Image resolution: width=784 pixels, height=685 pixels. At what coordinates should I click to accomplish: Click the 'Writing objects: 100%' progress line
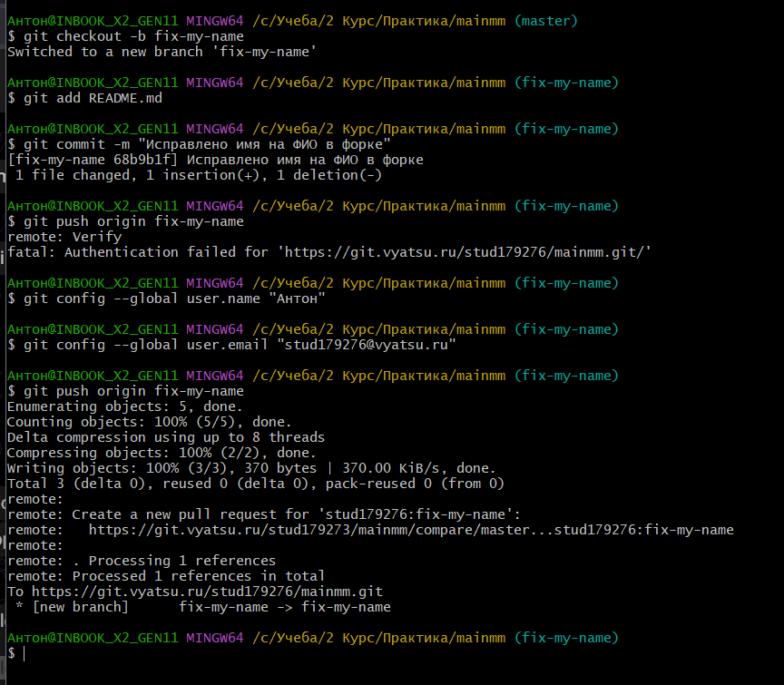pos(251,468)
